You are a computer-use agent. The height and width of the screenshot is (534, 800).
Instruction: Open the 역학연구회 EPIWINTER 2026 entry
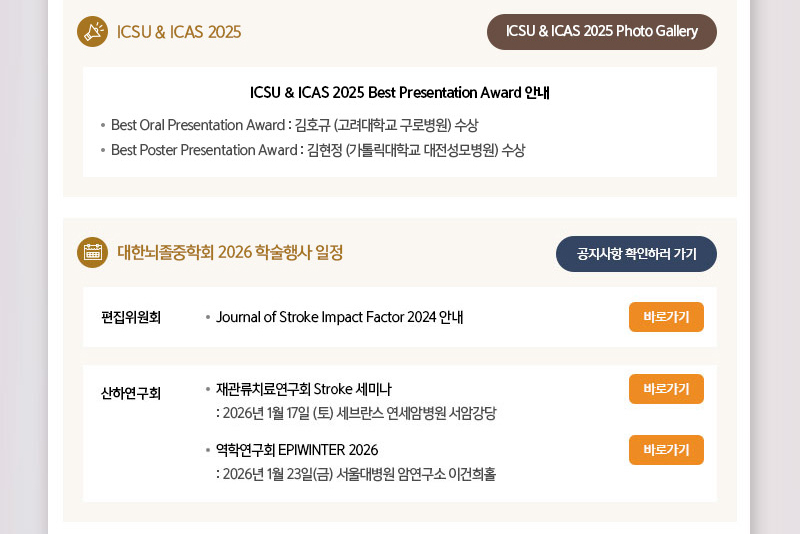[297, 450]
